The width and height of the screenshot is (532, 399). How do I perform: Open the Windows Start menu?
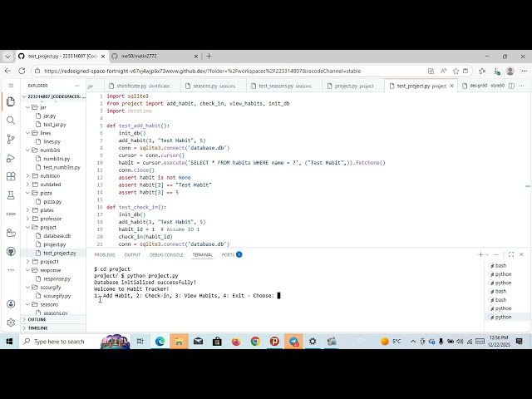tap(9, 342)
